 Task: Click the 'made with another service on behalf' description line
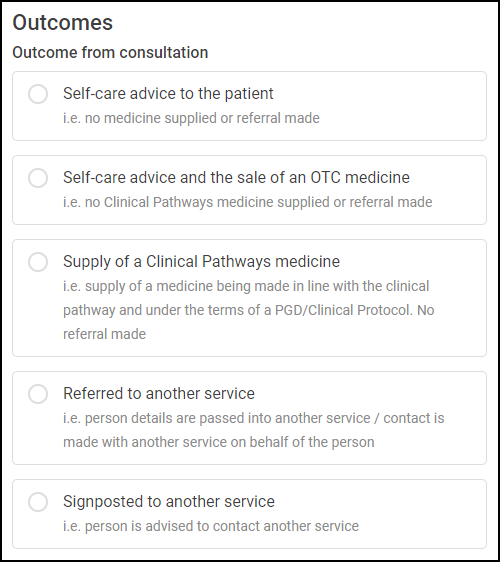[x=219, y=442]
